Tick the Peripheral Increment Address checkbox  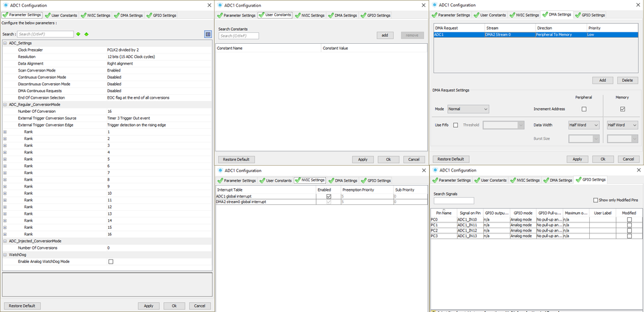coord(583,109)
